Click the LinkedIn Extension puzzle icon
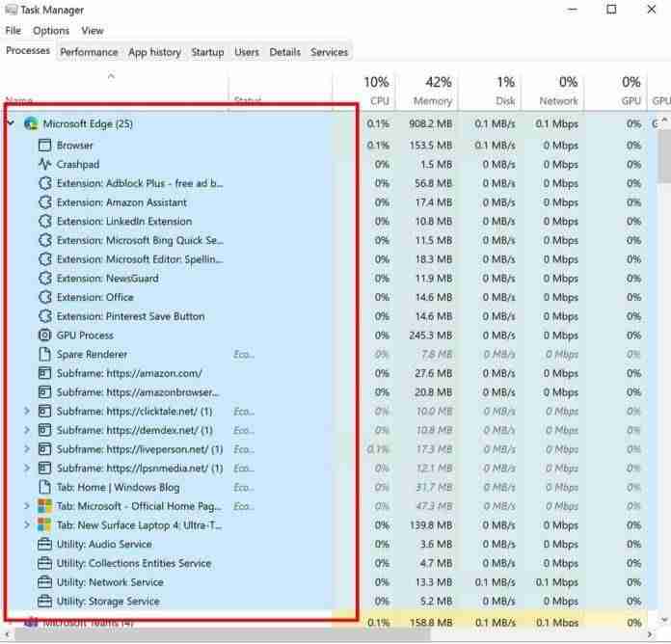 44,221
